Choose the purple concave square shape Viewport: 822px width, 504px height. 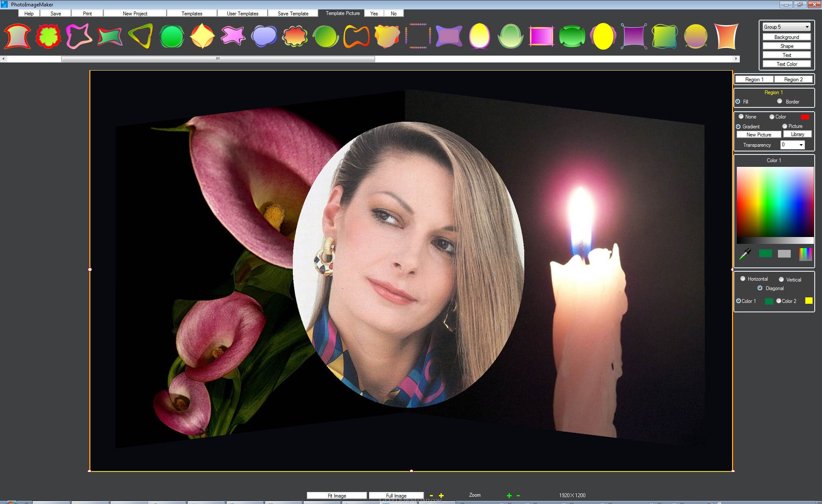[449, 36]
